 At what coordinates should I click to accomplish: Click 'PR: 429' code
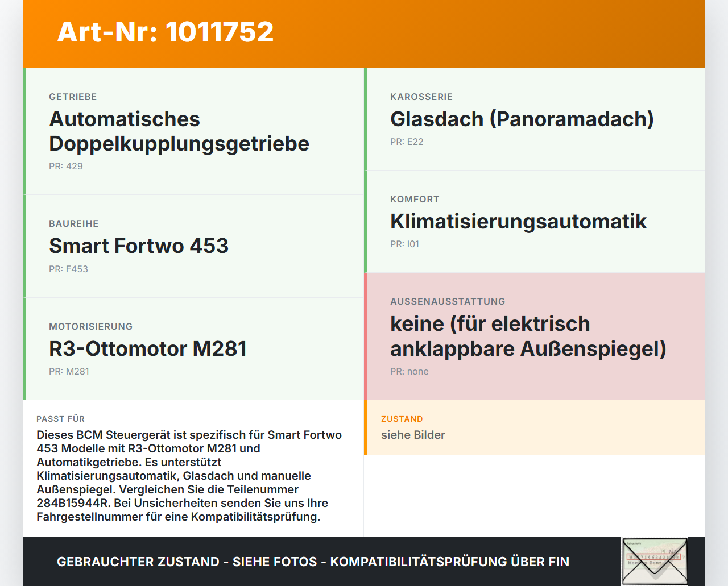click(66, 166)
